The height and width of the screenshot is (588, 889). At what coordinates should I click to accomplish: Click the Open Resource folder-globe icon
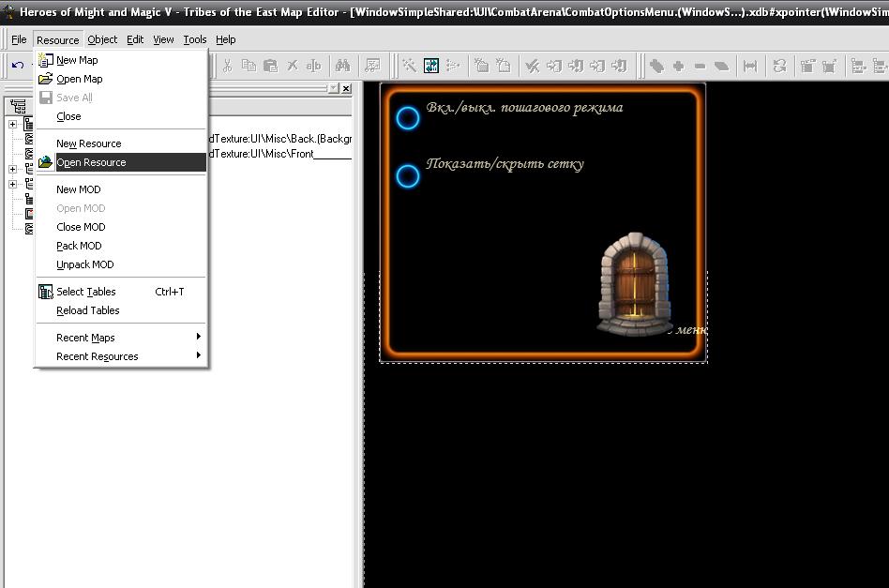(45, 162)
